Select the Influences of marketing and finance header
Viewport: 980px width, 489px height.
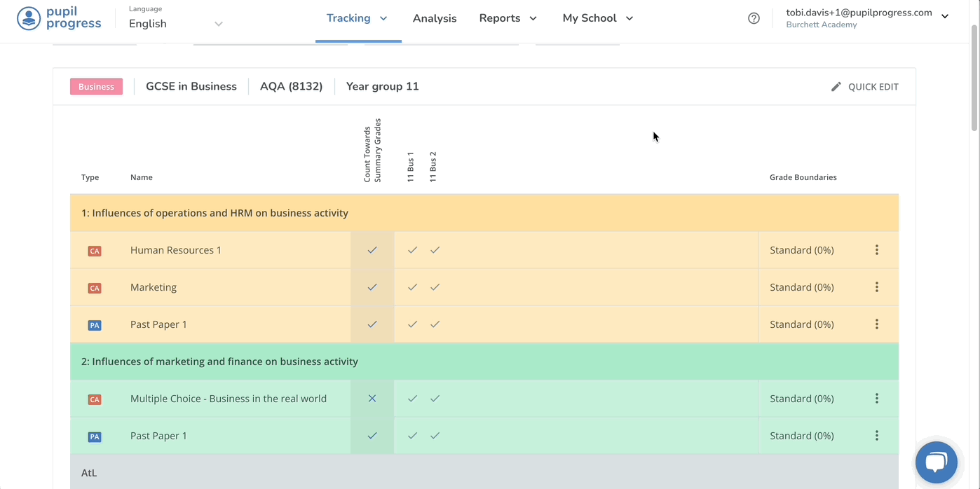[219, 361]
